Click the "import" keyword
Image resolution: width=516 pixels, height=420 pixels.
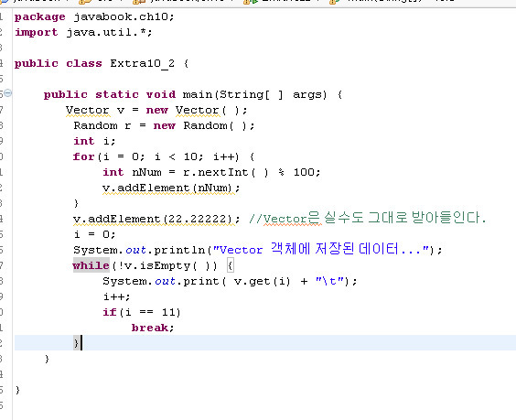coord(37,32)
